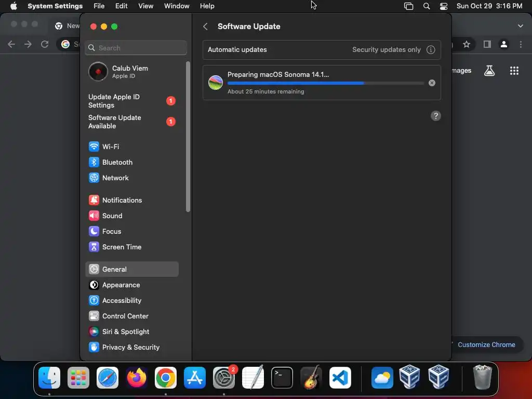
Task: Click the update progress bar
Action: click(x=325, y=83)
